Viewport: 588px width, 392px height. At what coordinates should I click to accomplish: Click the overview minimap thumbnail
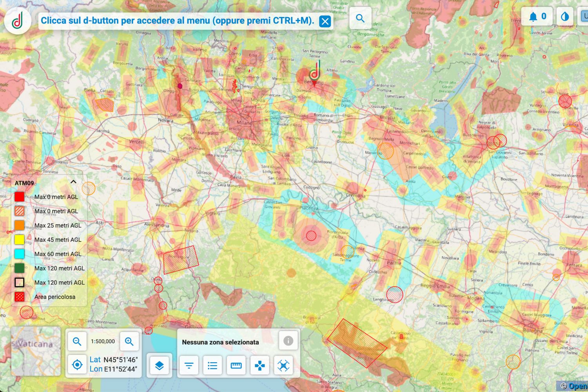pyautogui.click(x=36, y=351)
